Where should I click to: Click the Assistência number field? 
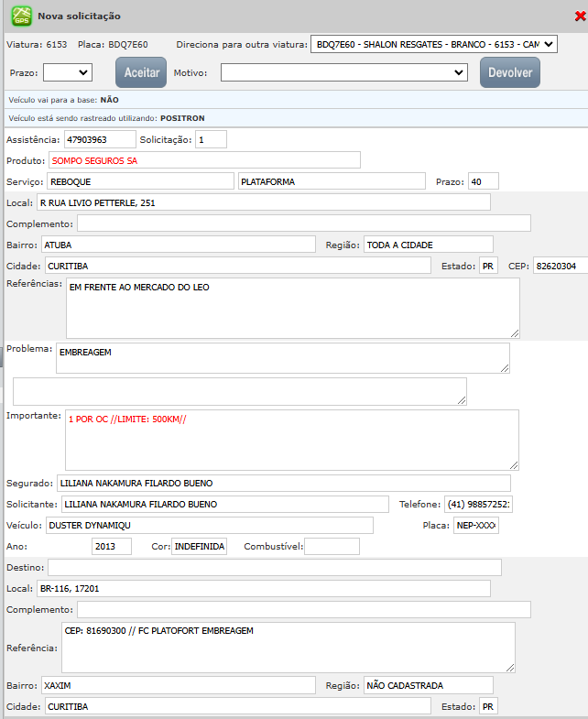coord(98,140)
